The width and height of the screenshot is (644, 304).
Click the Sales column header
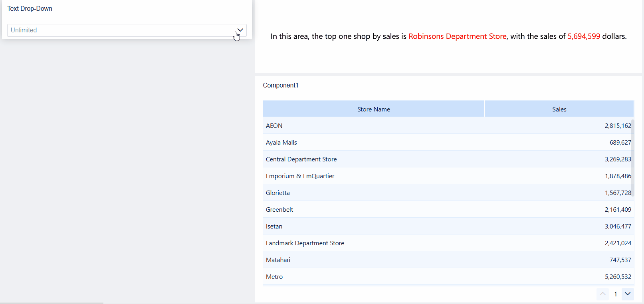pos(559,109)
